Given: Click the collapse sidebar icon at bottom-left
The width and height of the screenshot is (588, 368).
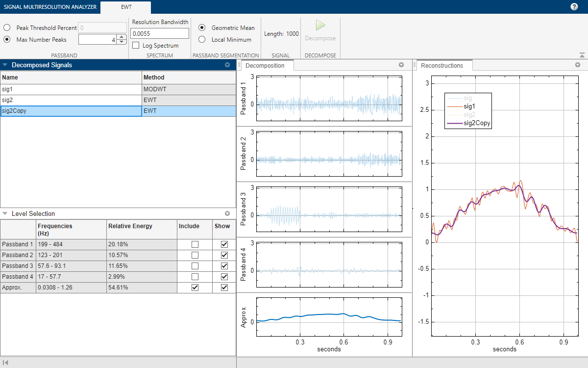Looking at the screenshot, I should click(x=5, y=363).
